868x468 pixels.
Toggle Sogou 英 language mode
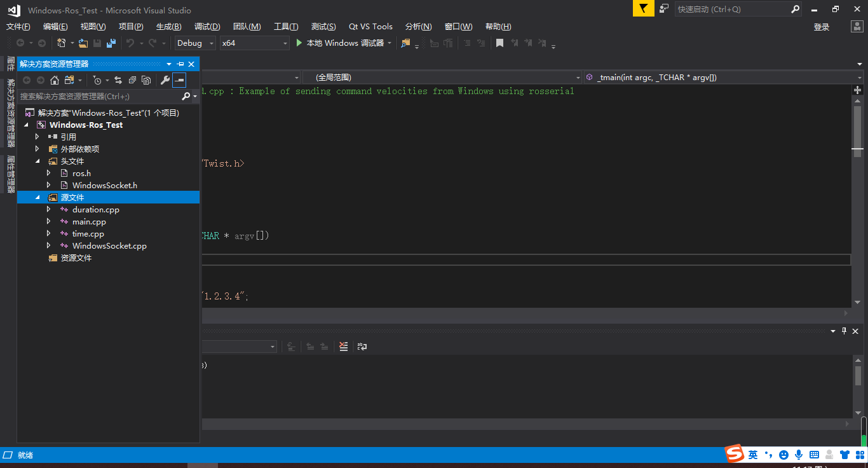point(753,455)
